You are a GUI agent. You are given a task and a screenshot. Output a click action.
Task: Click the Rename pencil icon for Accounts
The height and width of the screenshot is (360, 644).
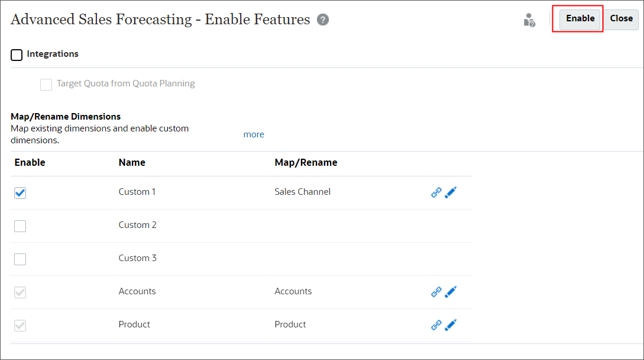pyautogui.click(x=450, y=291)
